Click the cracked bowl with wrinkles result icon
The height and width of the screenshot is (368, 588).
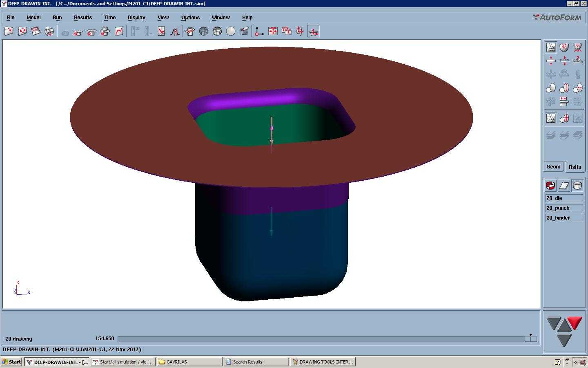pos(578,47)
